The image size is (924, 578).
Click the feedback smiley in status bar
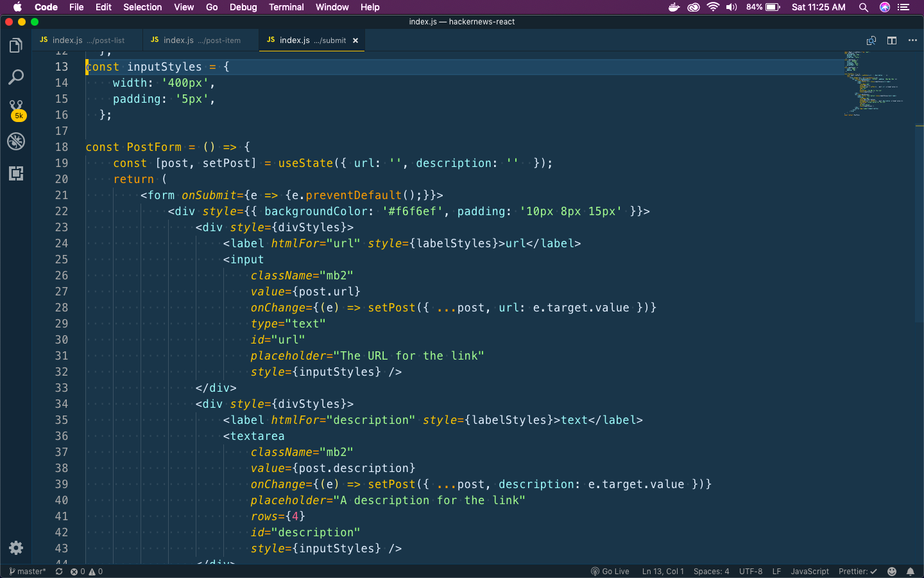tap(892, 572)
